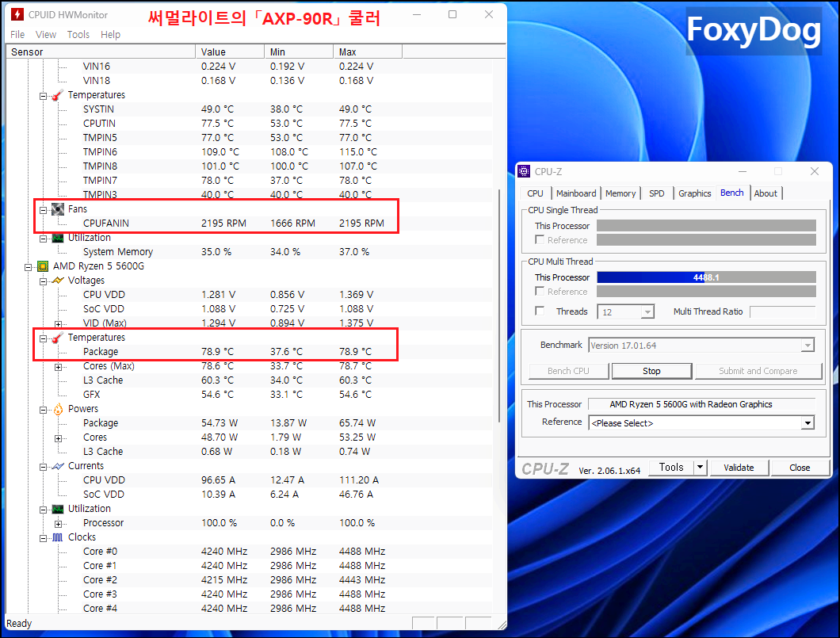
Task: Click the Close button in CPU-Z
Action: click(800, 468)
